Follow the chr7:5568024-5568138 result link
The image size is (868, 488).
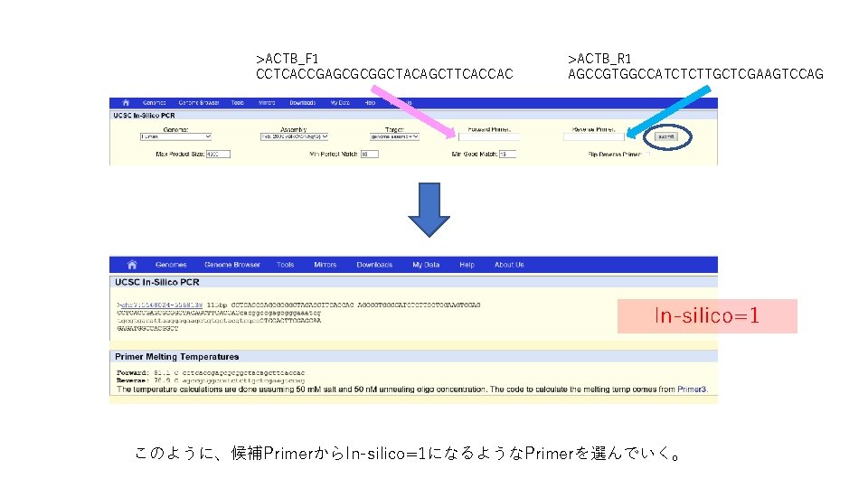click(x=162, y=305)
